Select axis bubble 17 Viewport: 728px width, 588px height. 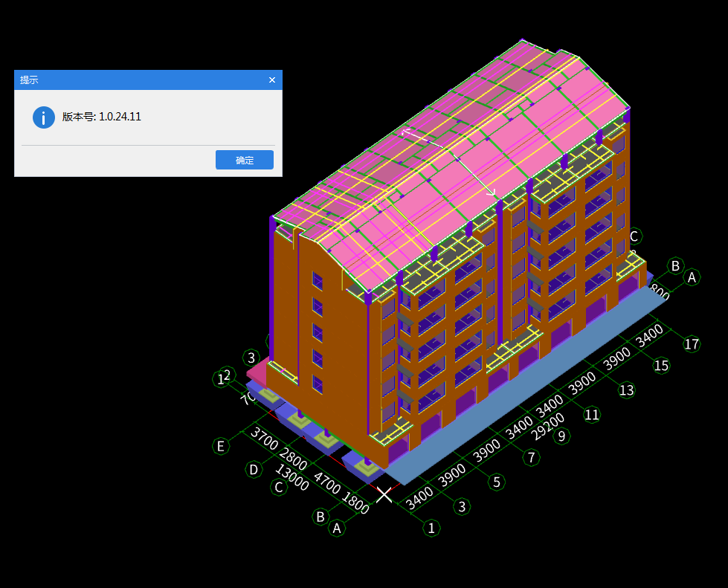692,344
